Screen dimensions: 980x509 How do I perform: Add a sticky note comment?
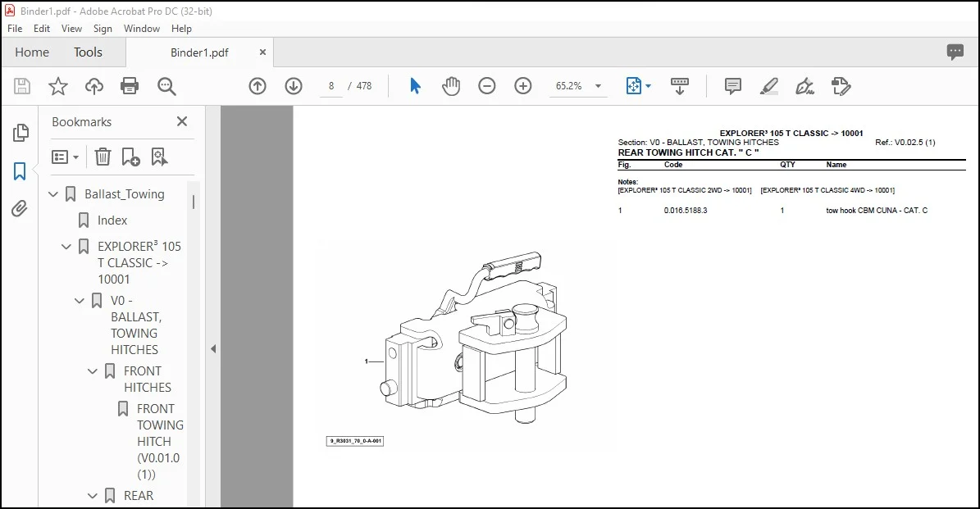click(732, 86)
